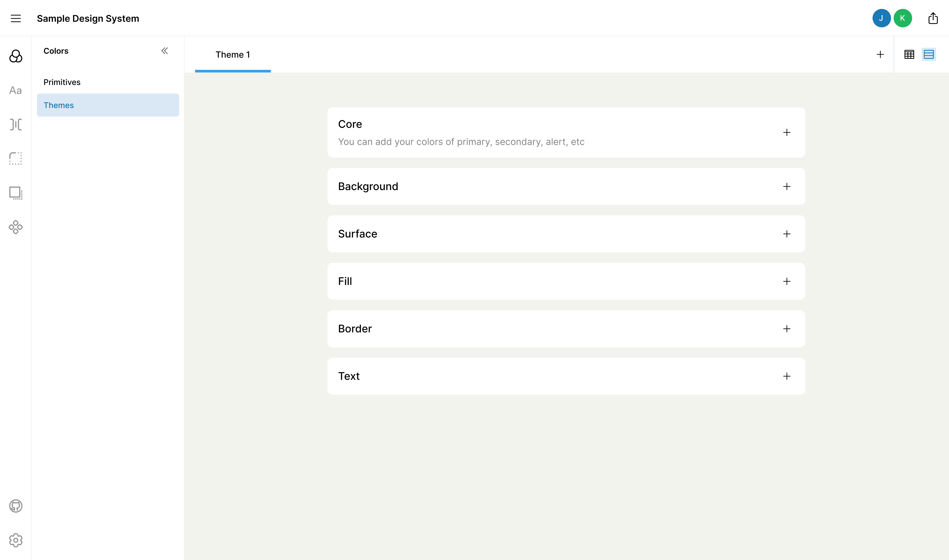
Task: Click the user avatar J
Action: [881, 18]
